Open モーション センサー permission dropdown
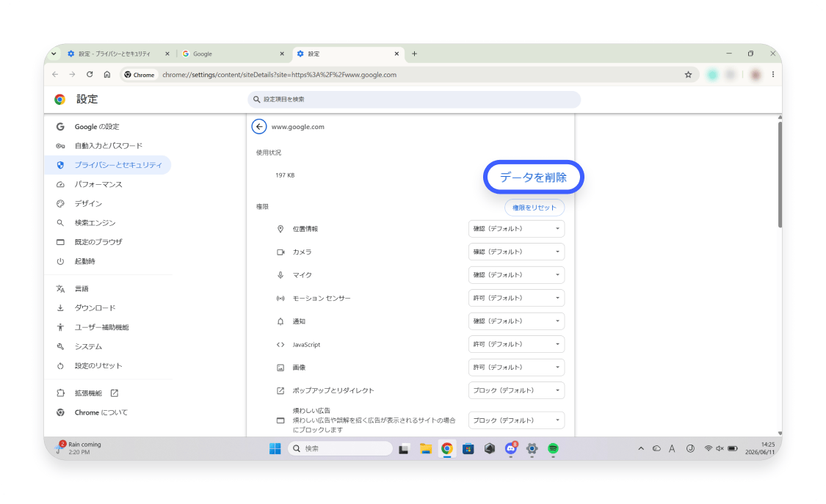The image size is (826, 504). 516,299
